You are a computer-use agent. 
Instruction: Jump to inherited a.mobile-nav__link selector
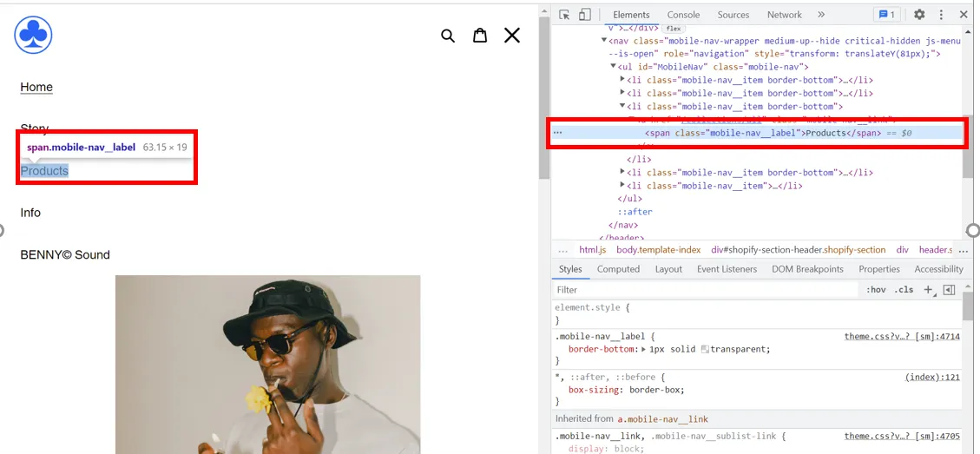click(x=663, y=419)
